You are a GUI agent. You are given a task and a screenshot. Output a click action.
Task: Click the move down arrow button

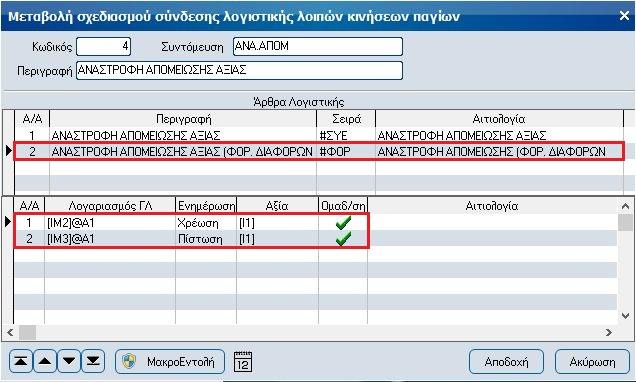(69, 361)
